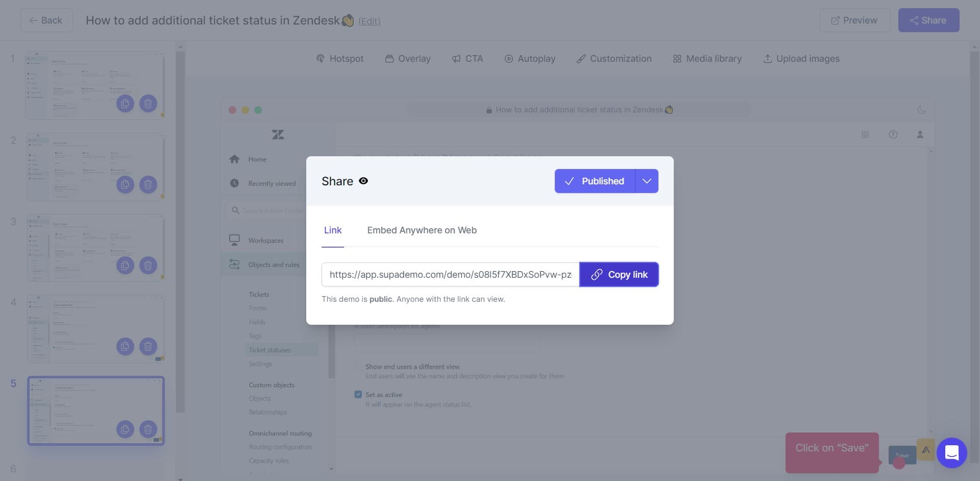Viewport: 980px width, 481px height.
Task: Toggle the eye visibility icon beside Share
Action: [363, 181]
